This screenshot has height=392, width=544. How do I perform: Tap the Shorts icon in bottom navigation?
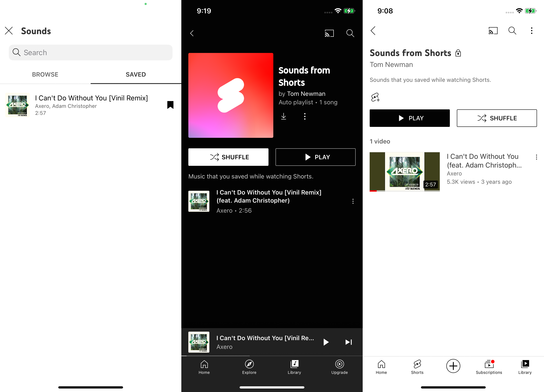coord(417,366)
